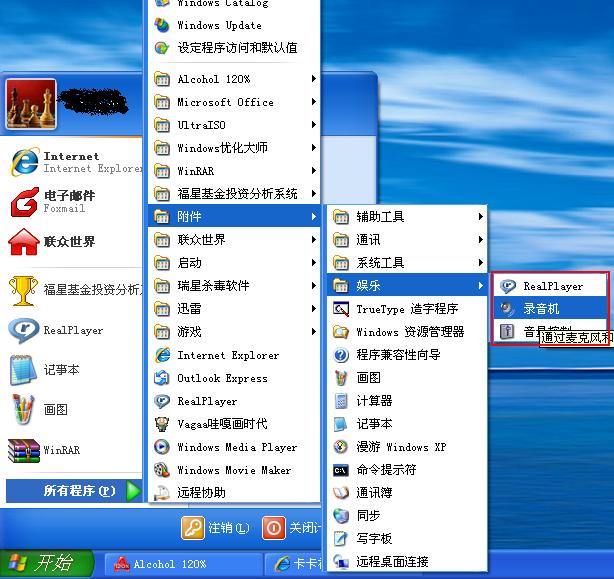Click the 所有程序(P) button
Image resolution: width=614 pixels, height=579 pixels.
click(x=74, y=491)
